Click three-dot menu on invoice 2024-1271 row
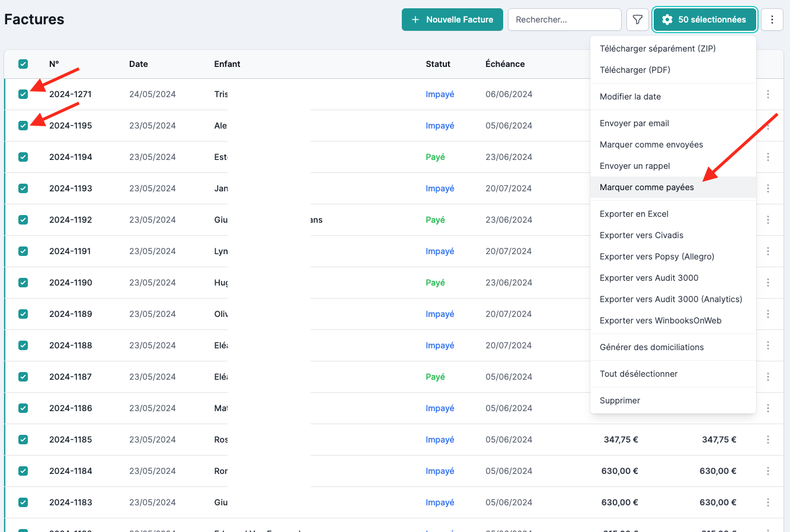The width and height of the screenshot is (790, 532). point(767,94)
